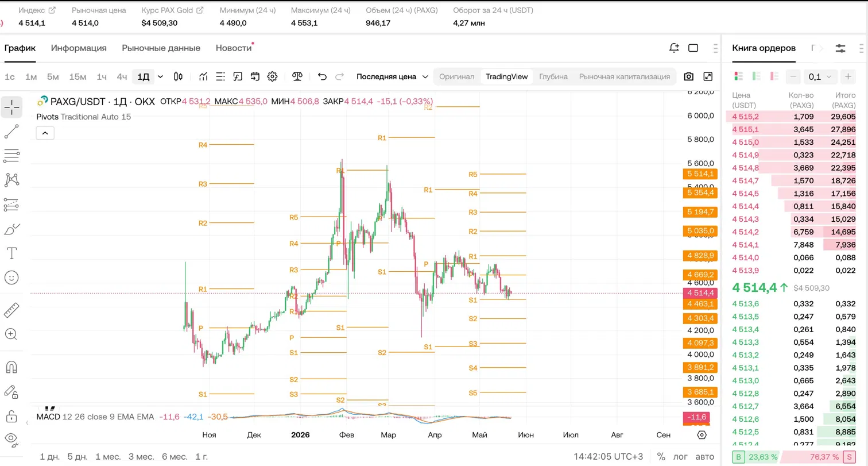This screenshot has width=868, height=466.
Task: Select the Text annotation tool
Action: point(11,253)
